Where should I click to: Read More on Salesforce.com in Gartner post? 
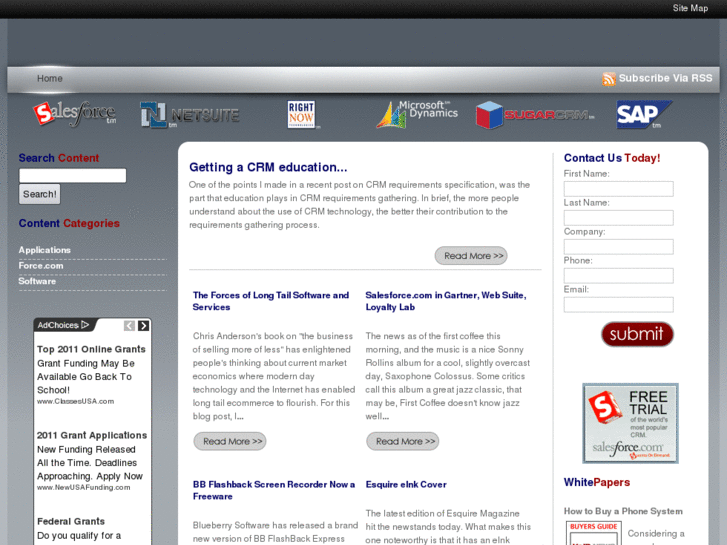(402, 441)
